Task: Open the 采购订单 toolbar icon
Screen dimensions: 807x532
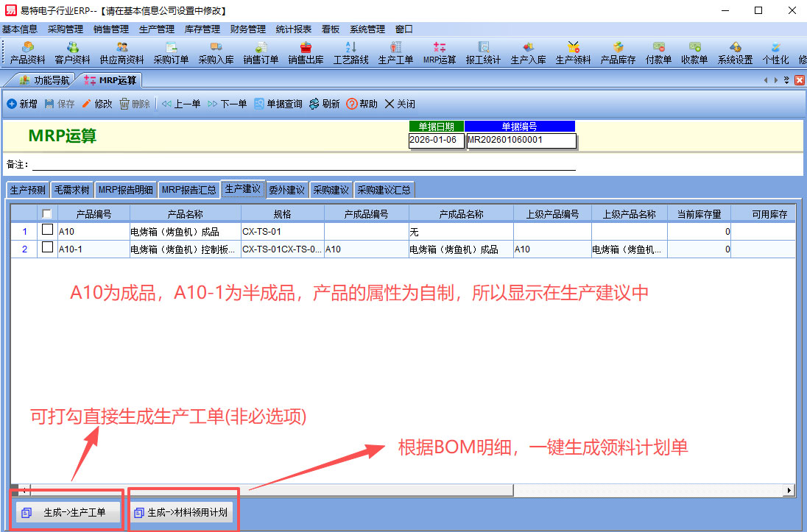Action: click(171, 53)
